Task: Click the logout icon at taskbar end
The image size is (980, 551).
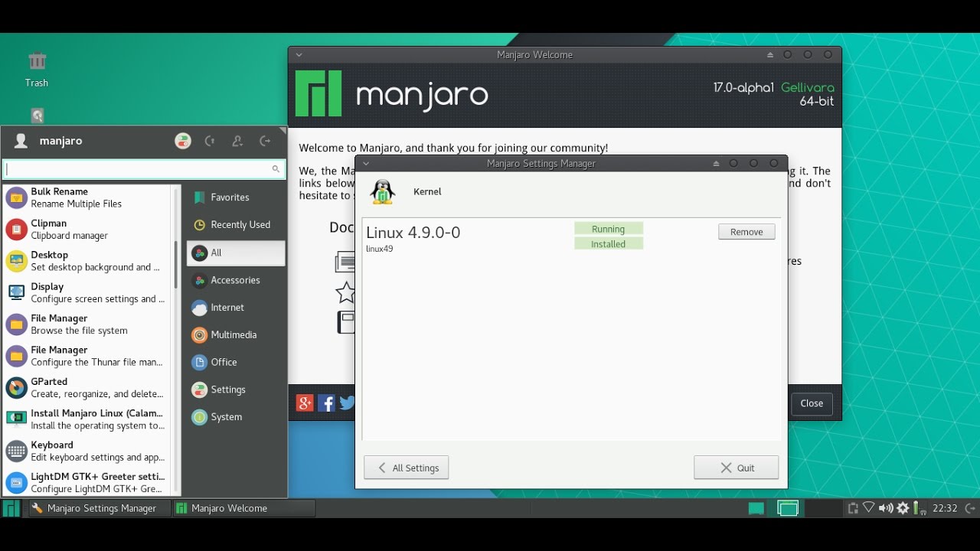Action: click(x=970, y=508)
